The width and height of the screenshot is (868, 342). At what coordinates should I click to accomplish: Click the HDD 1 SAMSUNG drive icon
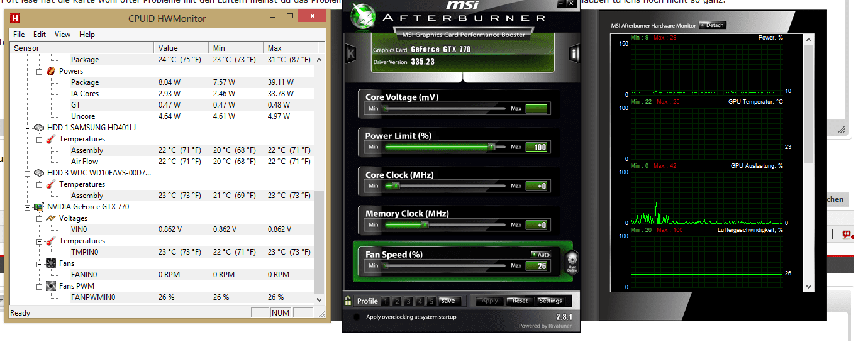39,128
